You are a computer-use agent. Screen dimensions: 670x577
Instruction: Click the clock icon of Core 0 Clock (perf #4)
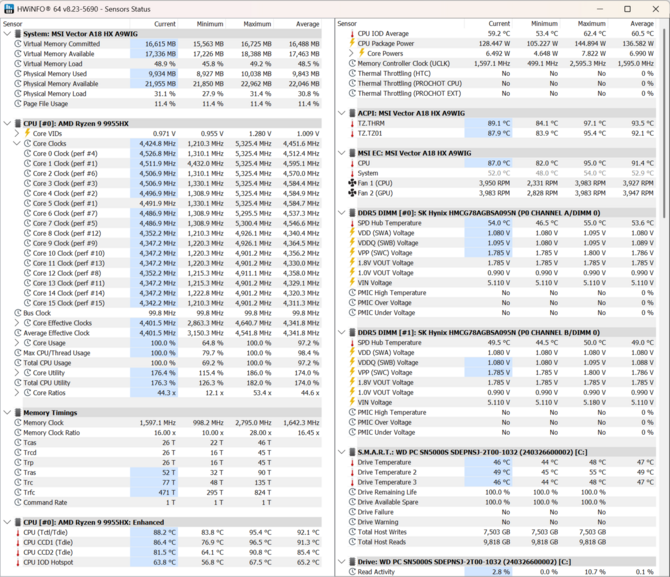click(27, 153)
